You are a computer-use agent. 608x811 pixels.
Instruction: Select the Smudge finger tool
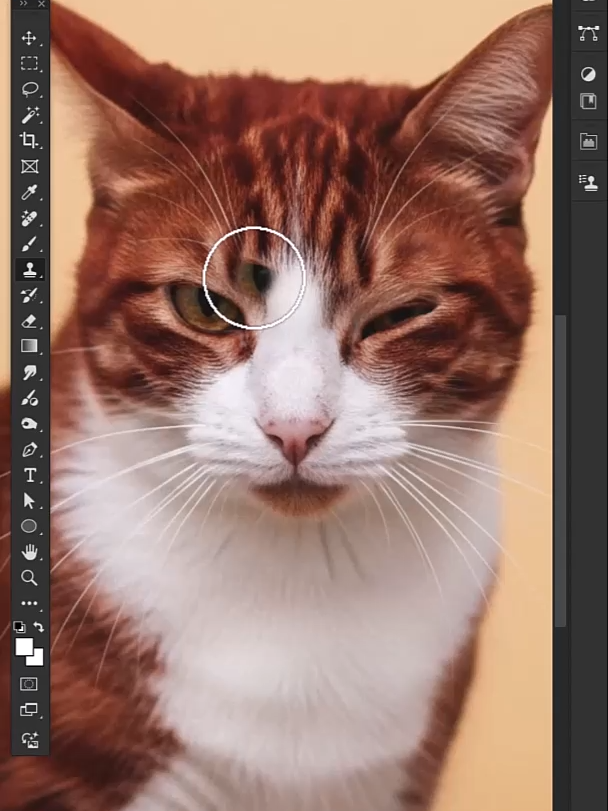tap(29, 372)
